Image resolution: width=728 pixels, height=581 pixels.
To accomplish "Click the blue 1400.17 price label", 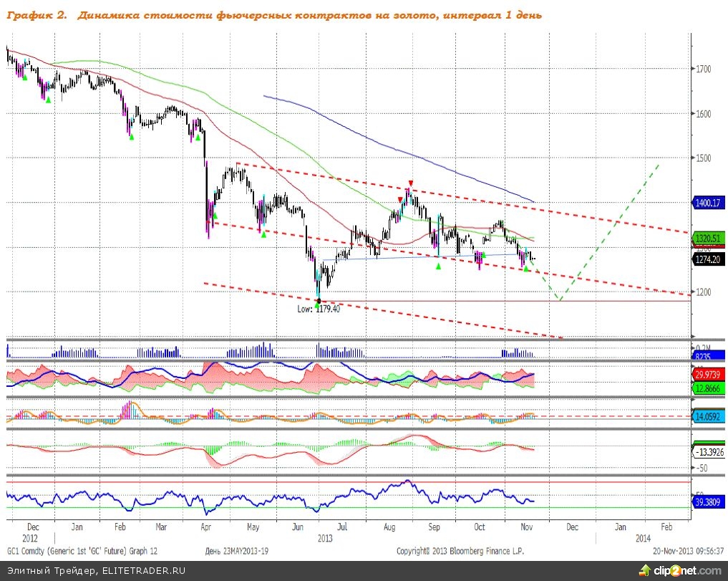I will pyautogui.click(x=708, y=204).
